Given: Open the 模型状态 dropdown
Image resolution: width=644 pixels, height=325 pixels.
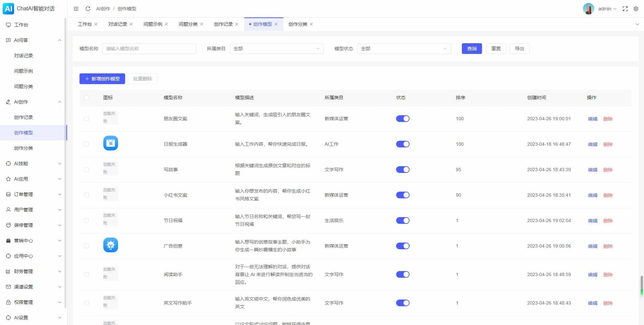Looking at the screenshot, I should (404, 49).
